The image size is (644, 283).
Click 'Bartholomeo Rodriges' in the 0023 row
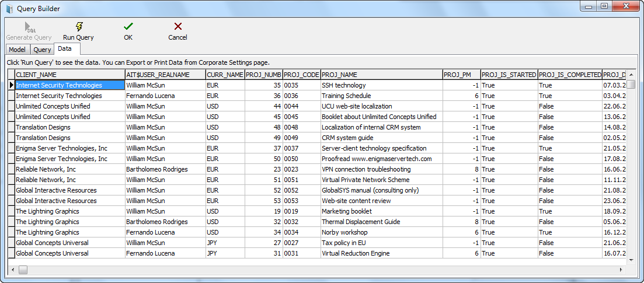[x=165, y=169]
